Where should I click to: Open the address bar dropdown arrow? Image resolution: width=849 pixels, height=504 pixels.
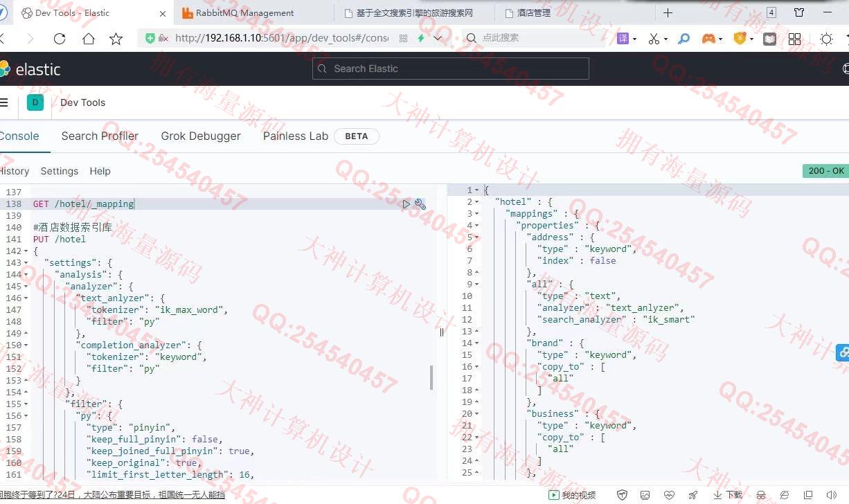pyautogui.click(x=438, y=39)
